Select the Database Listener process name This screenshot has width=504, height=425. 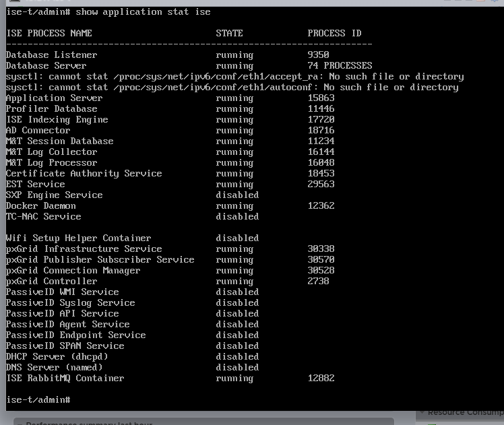pyautogui.click(x=51, y=55)
